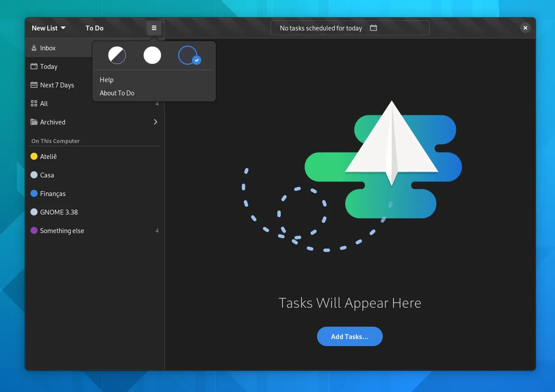Select the system (half light/dark) theme
Image resolution: width=555 pixels, height=392 pixels.
[117, 56]
